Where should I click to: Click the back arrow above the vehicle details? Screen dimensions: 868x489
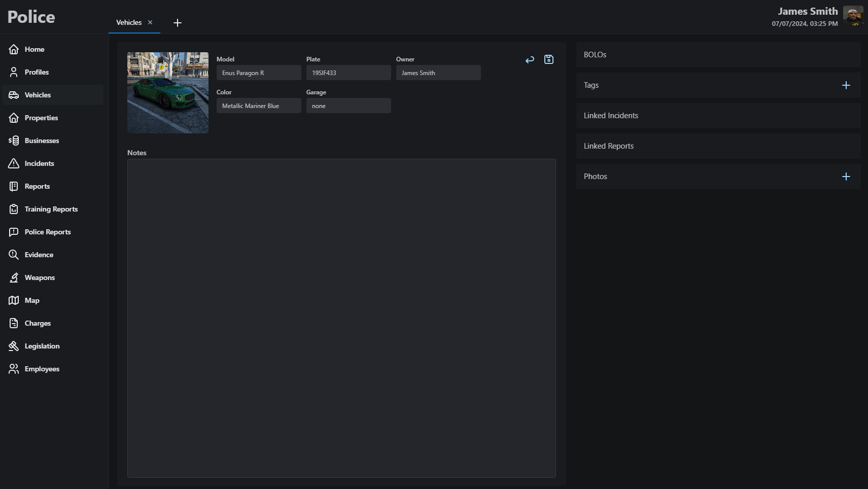coord(530,59)
